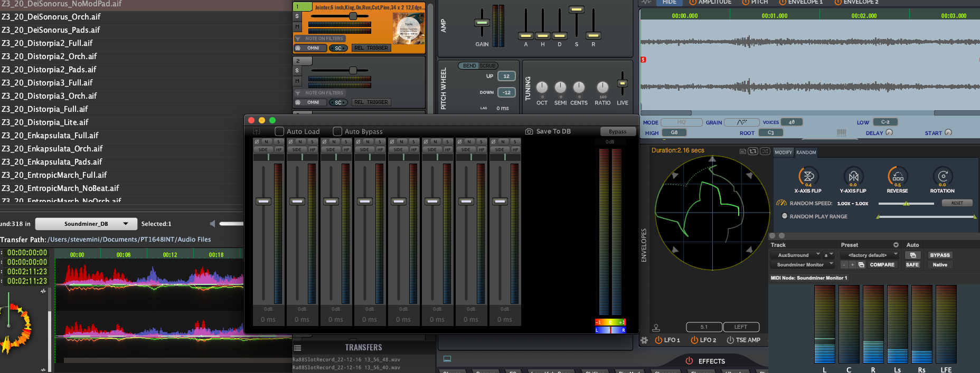
Task: Click the funnel icon for slot 1 Note On Filters
Action: 298,39
